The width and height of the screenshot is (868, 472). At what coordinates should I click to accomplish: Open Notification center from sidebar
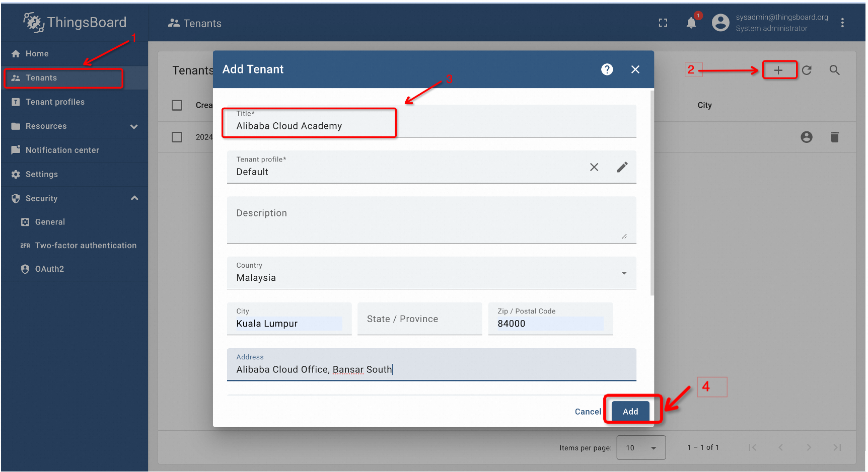75,150
